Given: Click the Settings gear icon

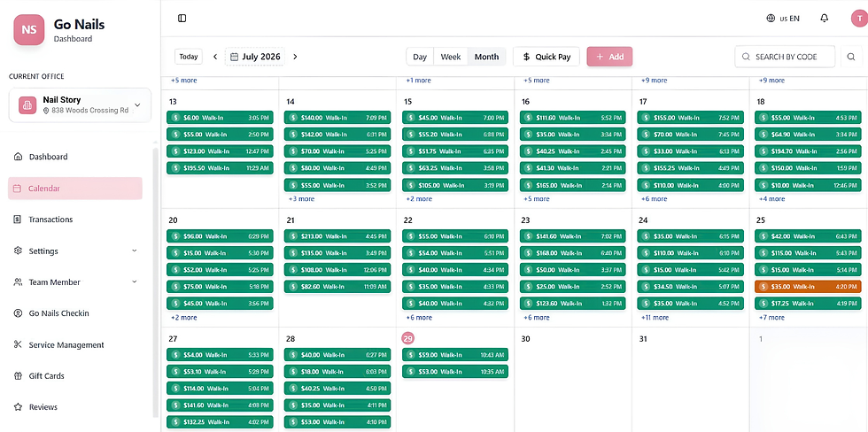Looking at the screenshot, I should [x=18, y=251].
